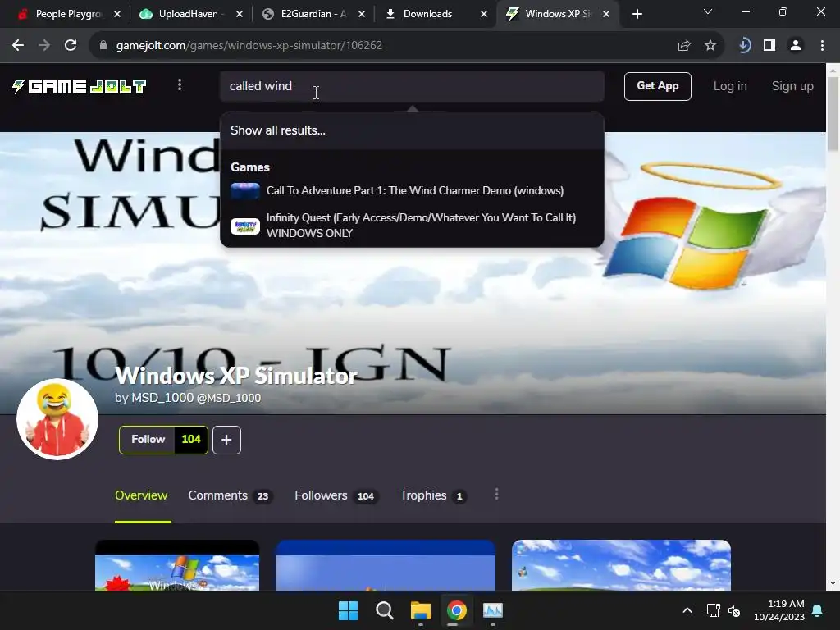View the 104 followers count badge

(x=191, y=440)
